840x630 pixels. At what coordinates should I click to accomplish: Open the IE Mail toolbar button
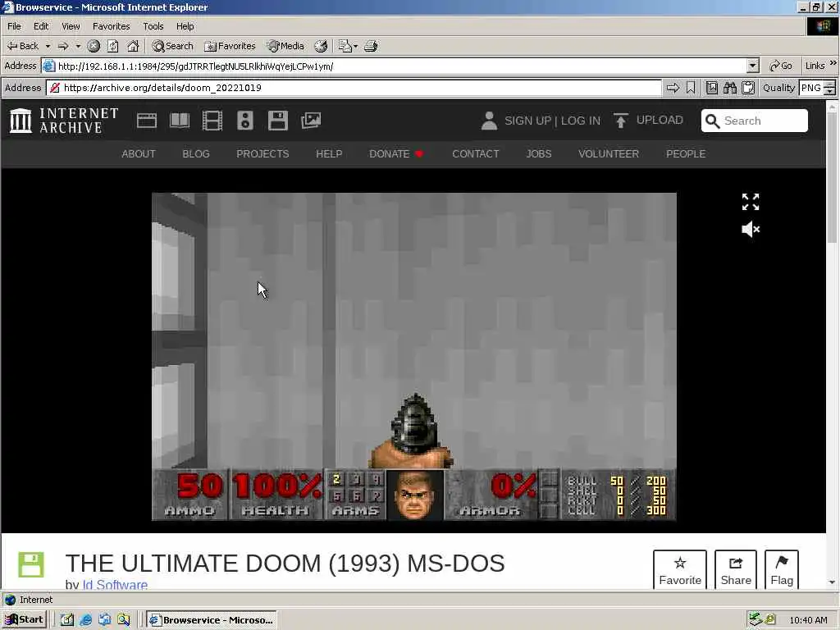(x=348, y=46)
